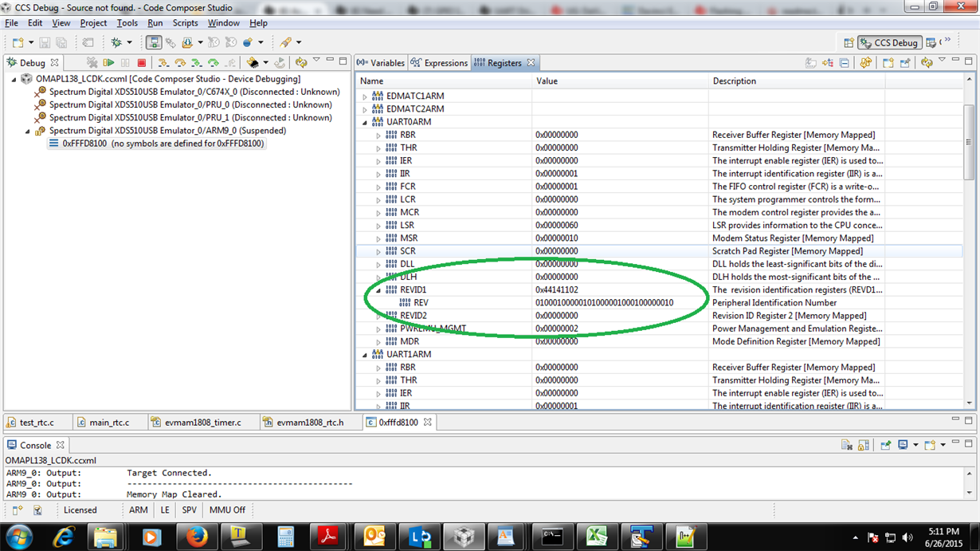This screenshot has height=551, width=980.
Task: Close the 0xfffd8100 editor tab
Action: [x=428, y=422]
